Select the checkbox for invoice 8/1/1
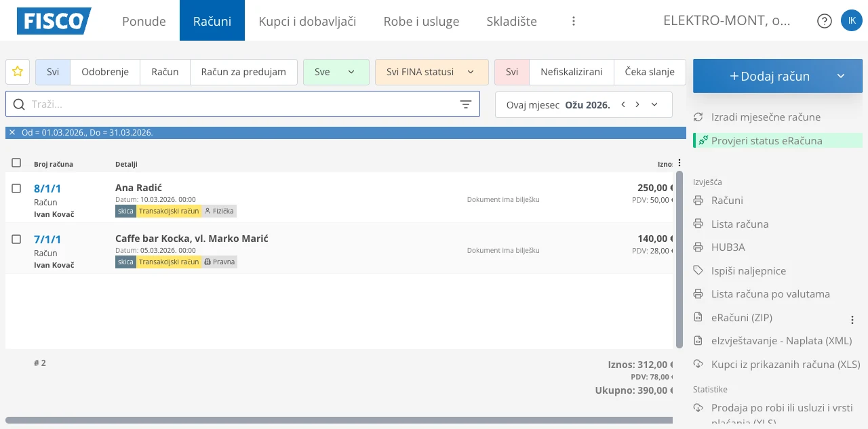Image resolution: width=868 pixels, height=429 pixels. point(17,188)
